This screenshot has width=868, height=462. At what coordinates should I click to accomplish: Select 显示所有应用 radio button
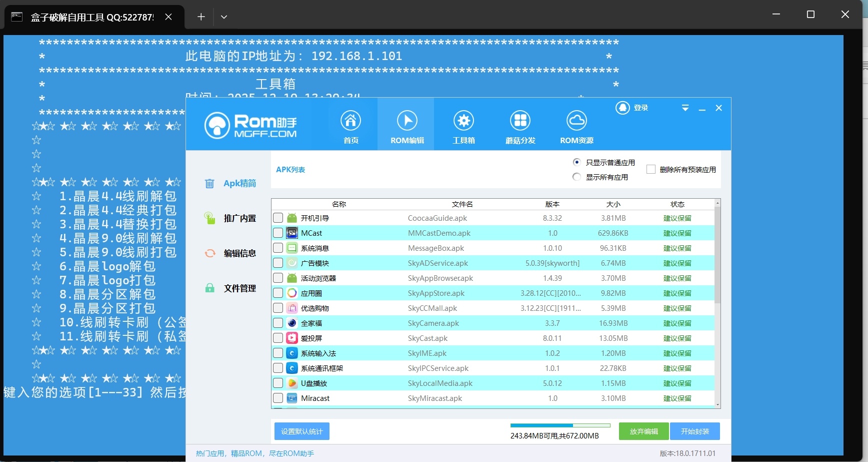pos(576,177)
